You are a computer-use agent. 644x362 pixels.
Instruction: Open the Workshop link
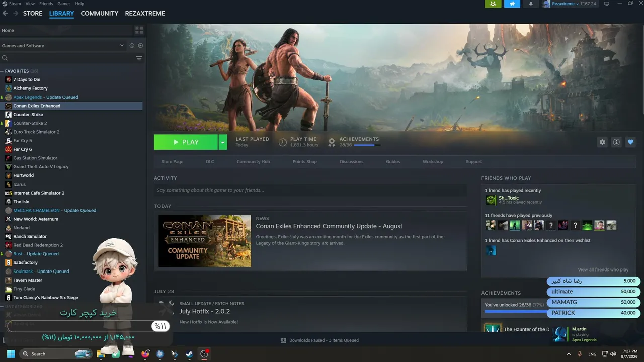[433, 162]
